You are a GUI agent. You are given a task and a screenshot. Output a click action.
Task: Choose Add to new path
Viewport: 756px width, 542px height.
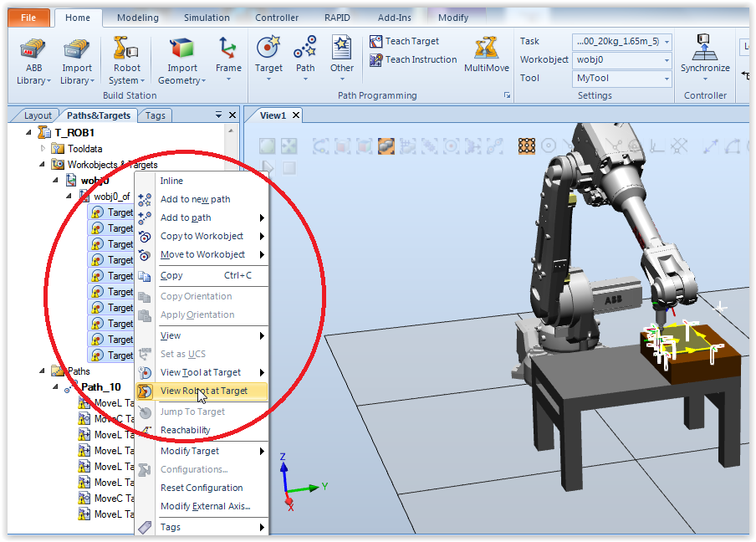[202, 199]
